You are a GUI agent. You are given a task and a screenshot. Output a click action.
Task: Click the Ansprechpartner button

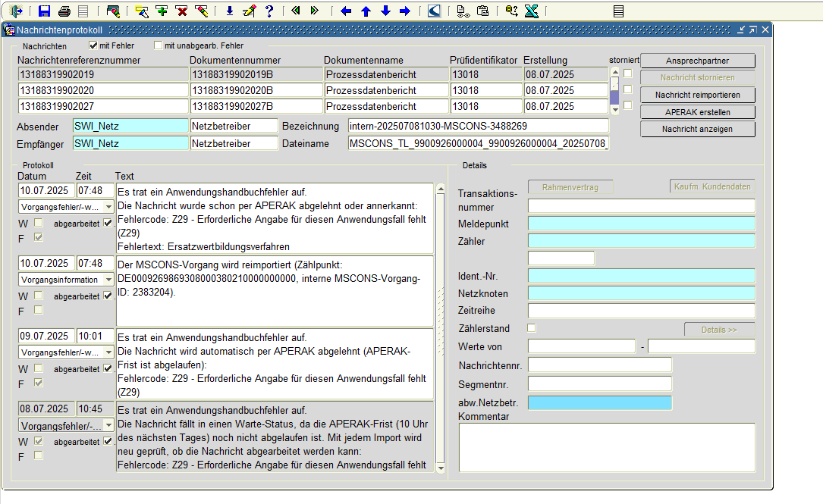(x=698, y=61)
